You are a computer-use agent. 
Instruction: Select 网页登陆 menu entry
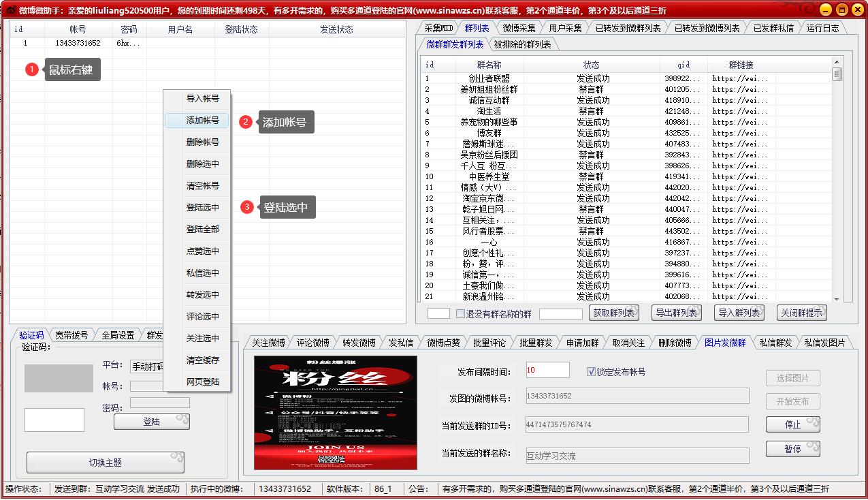click(203, 382)
